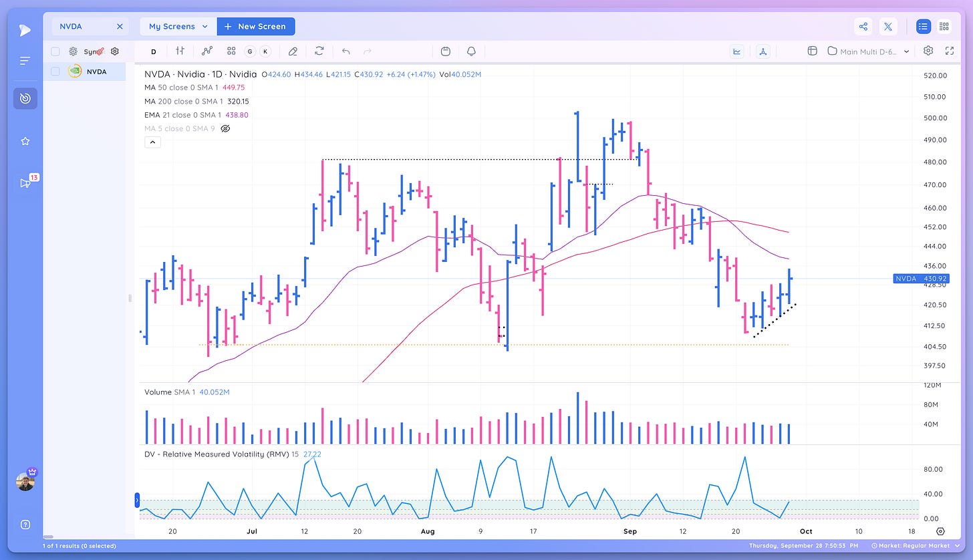Screen dimensions: 973x560
Task: Share to X (Twitter) icon
Action: 888,27
